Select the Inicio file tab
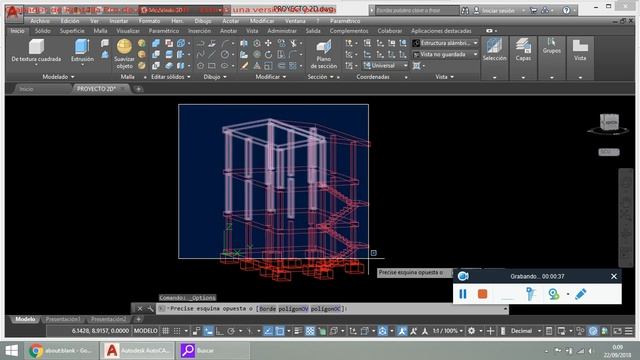640x360 pixels. [26, 89]
